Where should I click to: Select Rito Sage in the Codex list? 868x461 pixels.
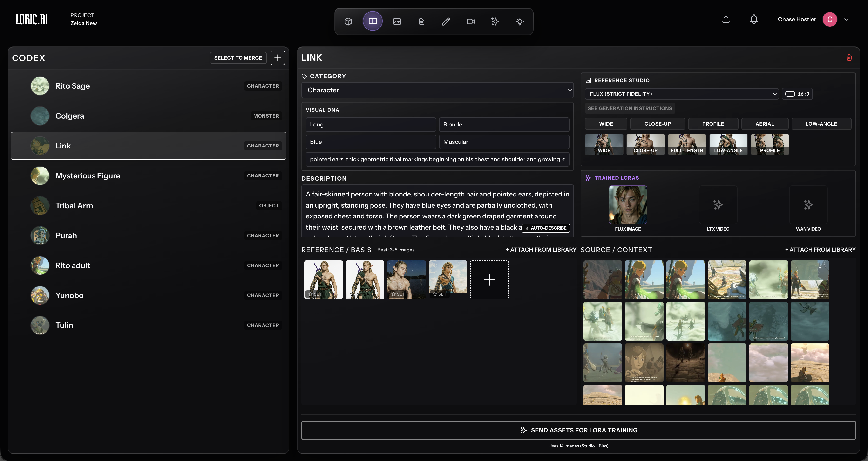(148, 86)
